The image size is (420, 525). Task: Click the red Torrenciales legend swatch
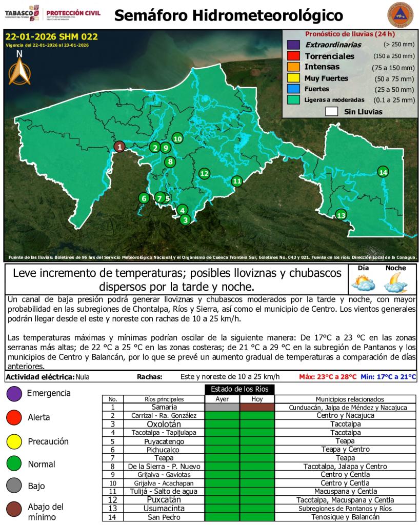[293, 56]
